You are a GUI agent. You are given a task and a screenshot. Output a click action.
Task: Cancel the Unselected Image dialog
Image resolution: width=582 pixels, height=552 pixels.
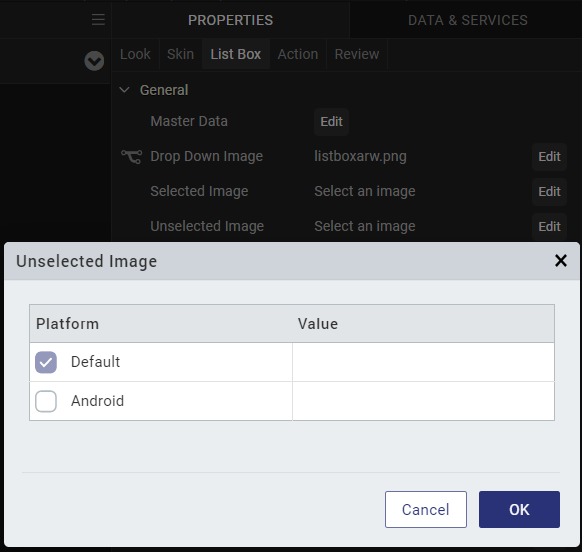[x=426, y=509]
